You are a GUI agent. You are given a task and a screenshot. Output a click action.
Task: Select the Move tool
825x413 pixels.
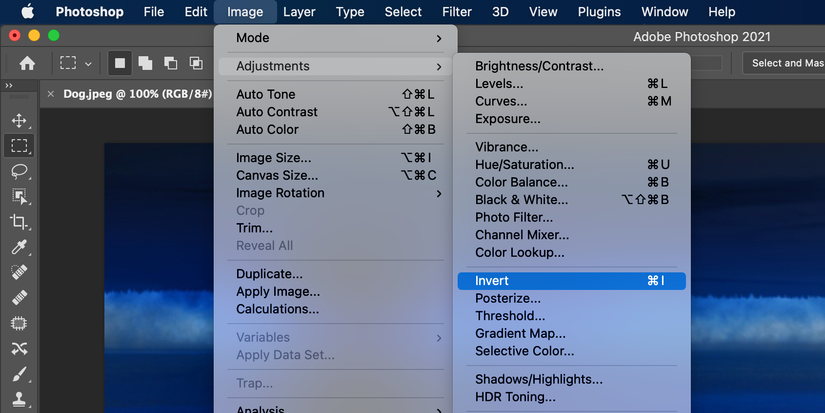[19, 120]
